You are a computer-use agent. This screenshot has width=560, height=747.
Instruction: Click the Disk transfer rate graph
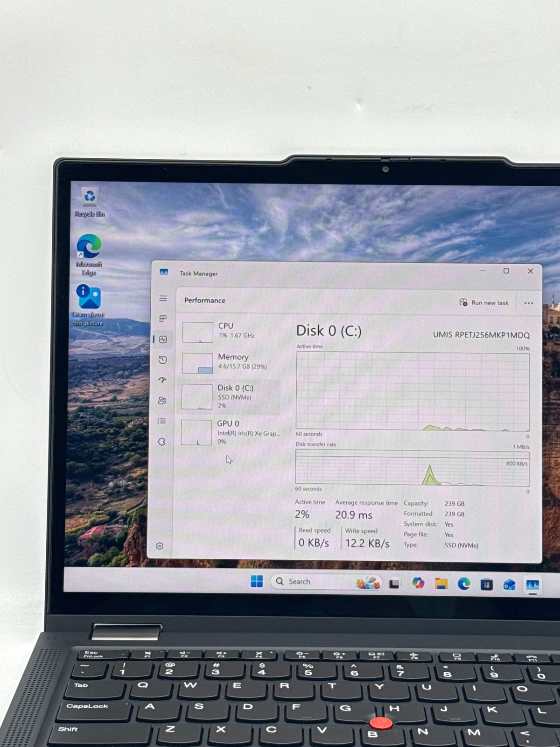pos(412,468)
